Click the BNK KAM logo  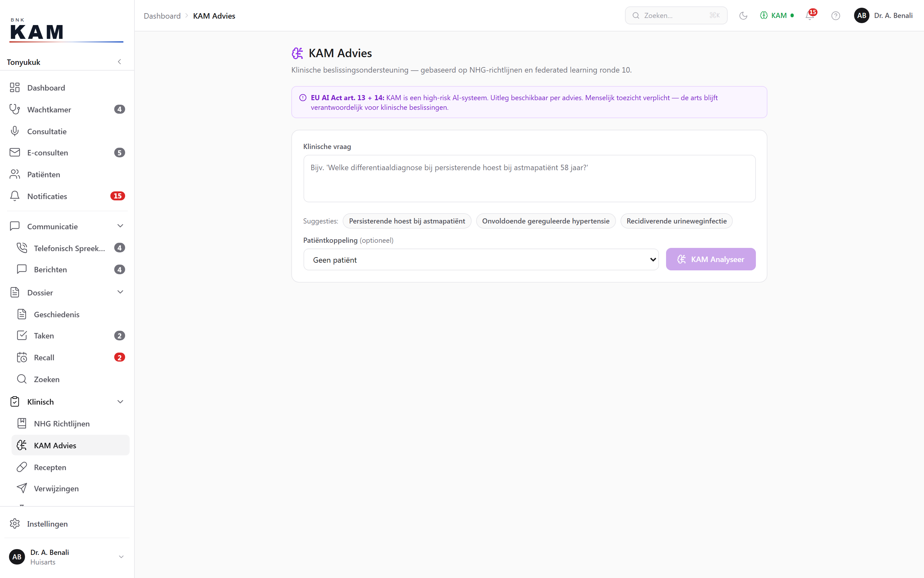coord(66,30)
